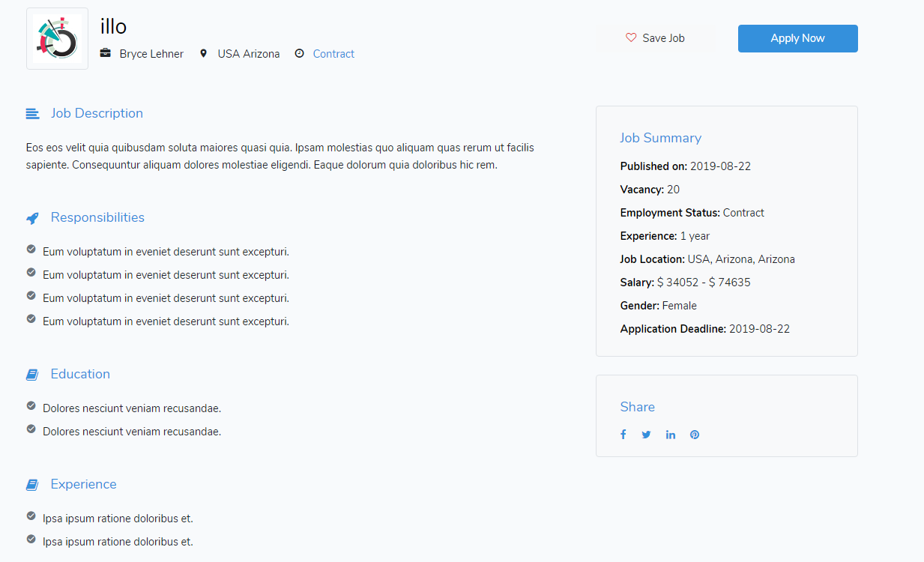
Task: Click the Twitter share icon
Action: pos(646,434)
